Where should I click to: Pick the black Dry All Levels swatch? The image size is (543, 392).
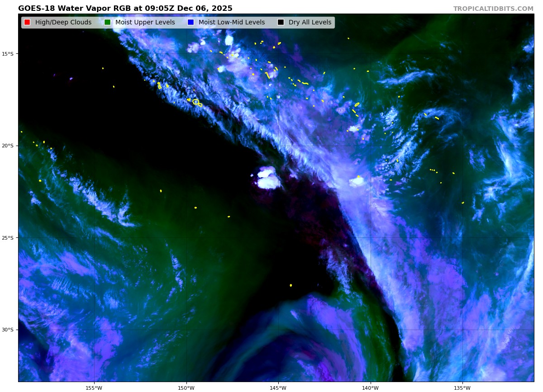281,22
